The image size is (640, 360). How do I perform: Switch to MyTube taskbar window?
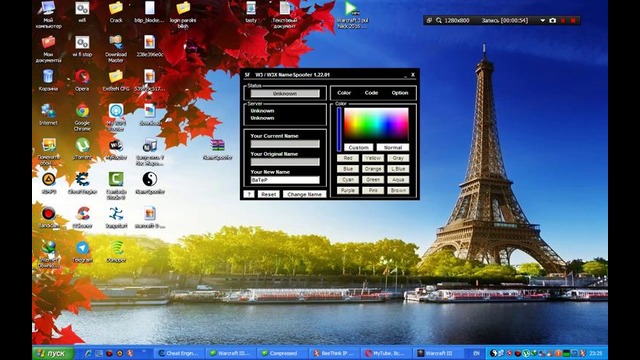386,353
